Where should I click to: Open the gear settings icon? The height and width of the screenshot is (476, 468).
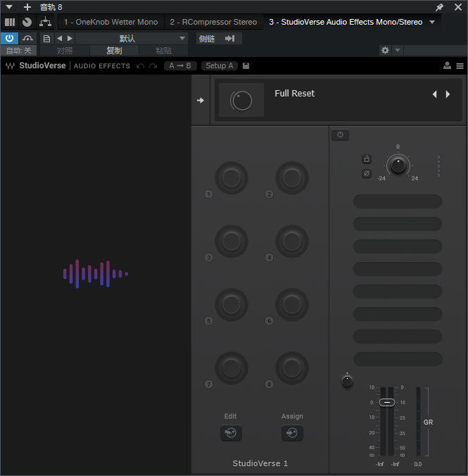(385, 50)
